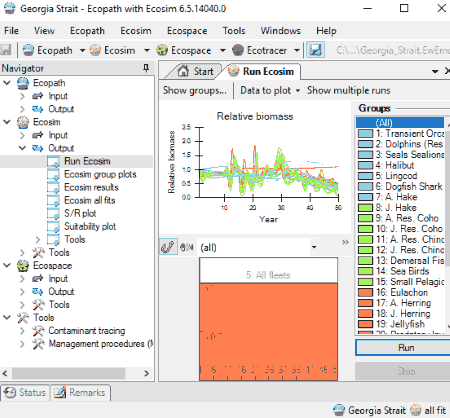Image resolution: width=450 pixels, height=418 pixels.
Task: Expand overflow chevron beside fleet dropdown
Action: point(345,242)
